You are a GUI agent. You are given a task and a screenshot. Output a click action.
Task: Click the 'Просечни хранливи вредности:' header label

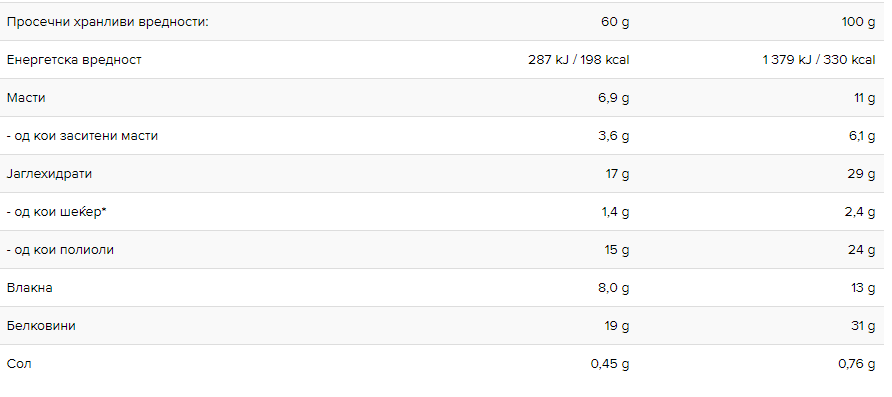108,22
